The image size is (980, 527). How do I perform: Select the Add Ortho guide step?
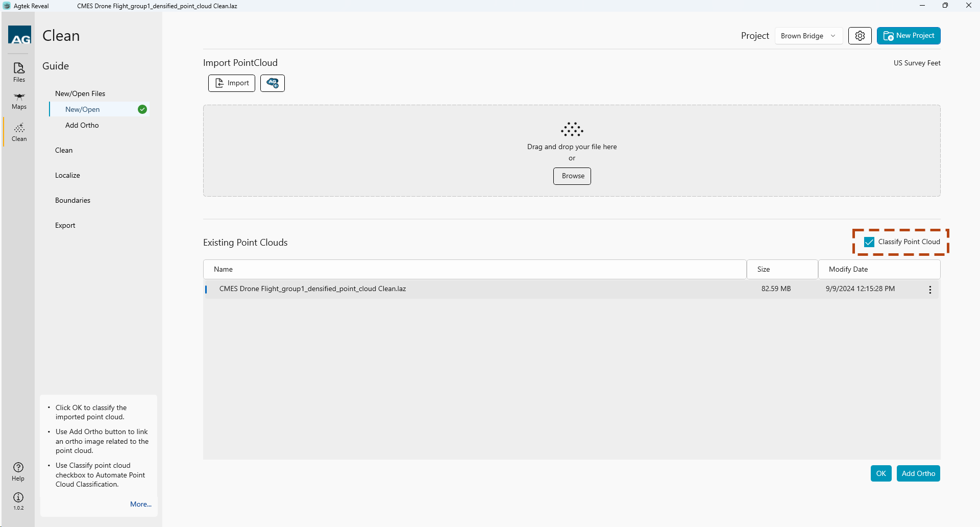pos(82,125)
